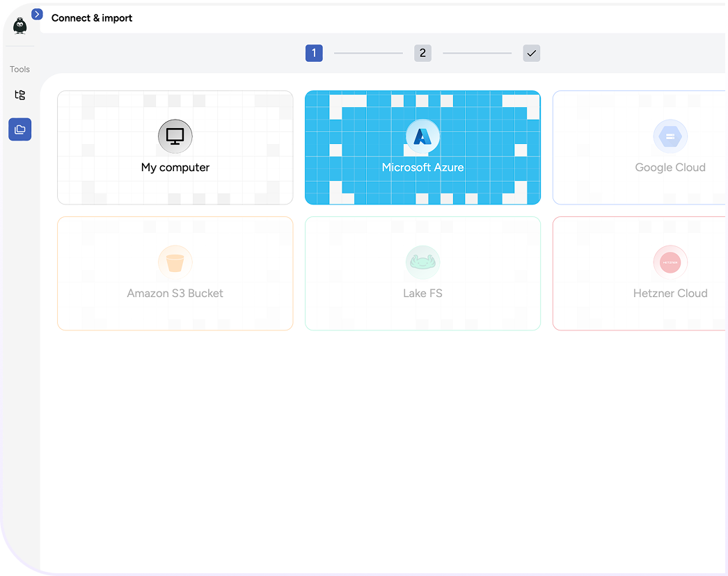Viewport: 728px width, 576px height.
Task: Click the Amazon S3 bucket icon
Action: coord(175,262)
